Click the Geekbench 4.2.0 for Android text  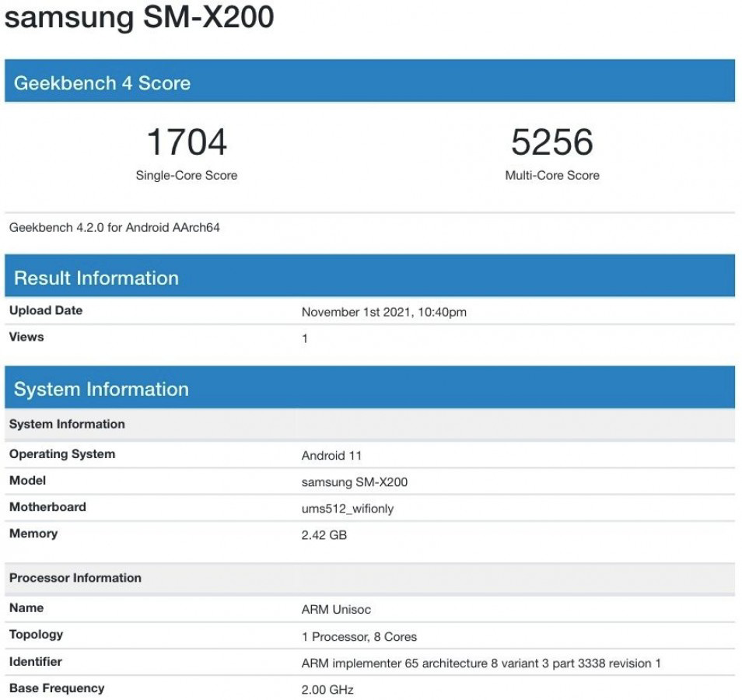[x=115, y=229]
